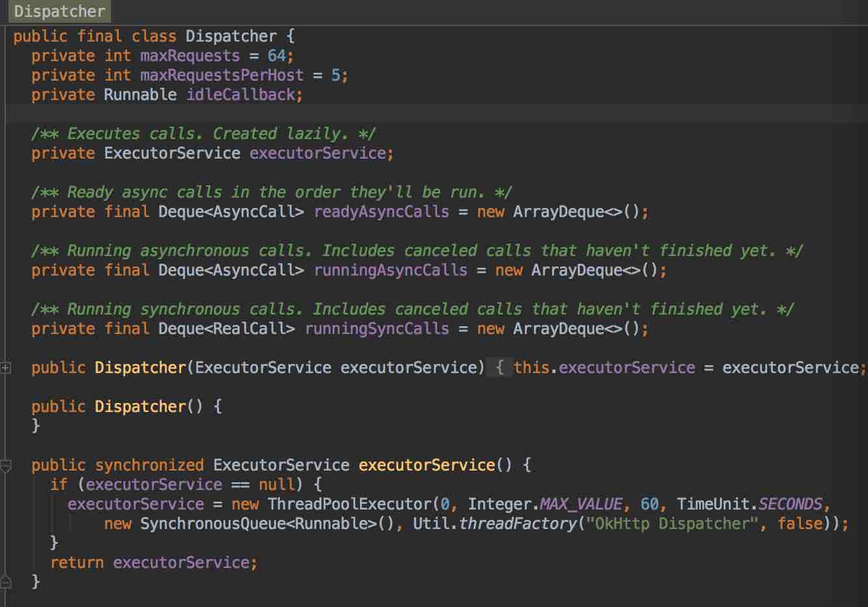This screenshot has height=607, width=868.
Task: Click the threadFactory method call
Action: coord(518,524)
